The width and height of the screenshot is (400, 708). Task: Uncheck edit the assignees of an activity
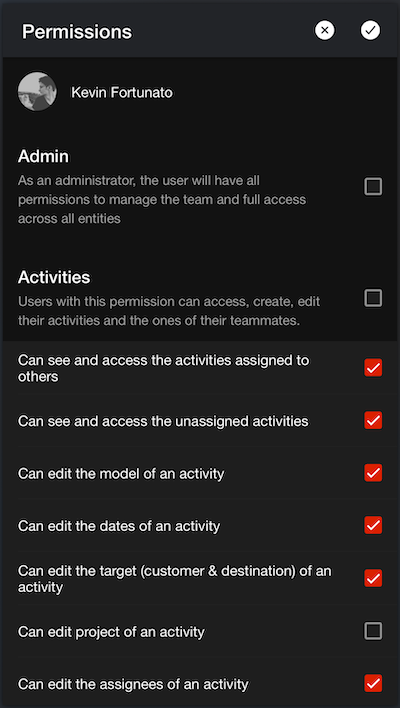373,684
